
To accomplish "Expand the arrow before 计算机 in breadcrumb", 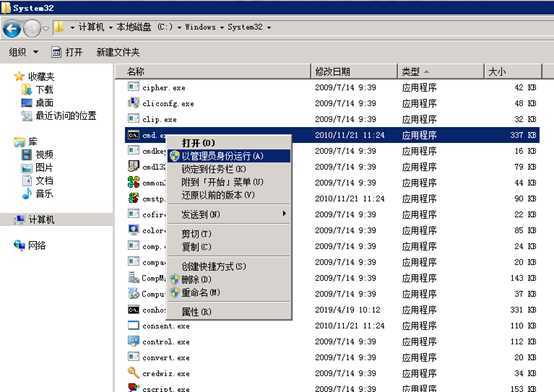I will coord(72,28).
